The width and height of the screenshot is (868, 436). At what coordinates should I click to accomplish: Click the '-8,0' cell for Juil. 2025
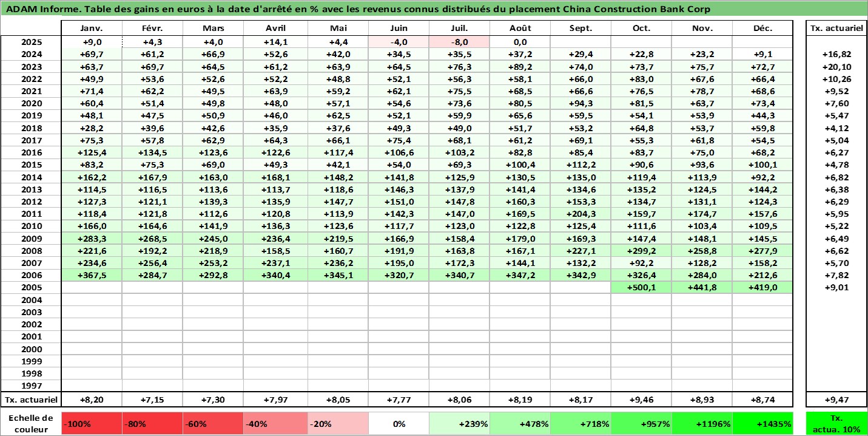(x=459, y=42)
